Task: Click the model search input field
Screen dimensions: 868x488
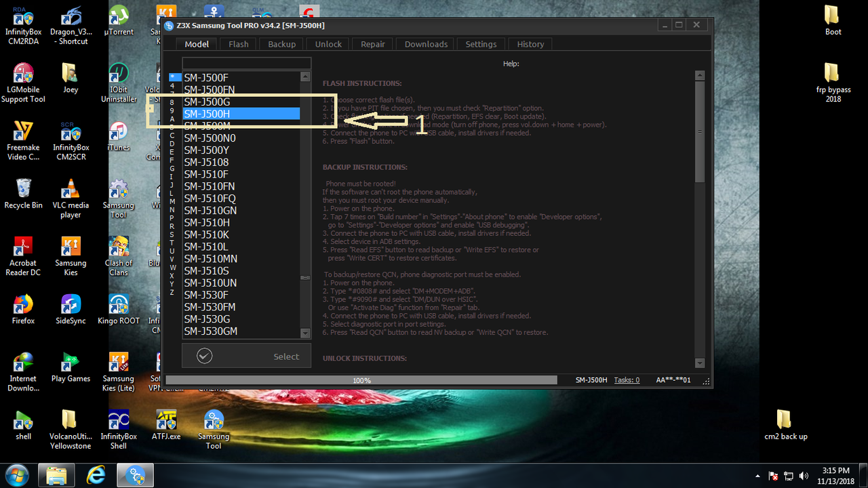Action: [246, 63]
